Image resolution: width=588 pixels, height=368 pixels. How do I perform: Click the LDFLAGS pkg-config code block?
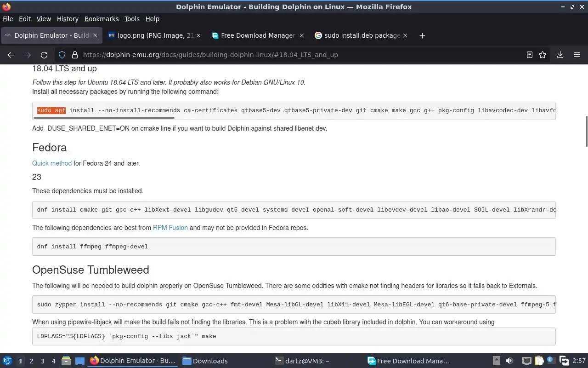[x=294, y=336]
